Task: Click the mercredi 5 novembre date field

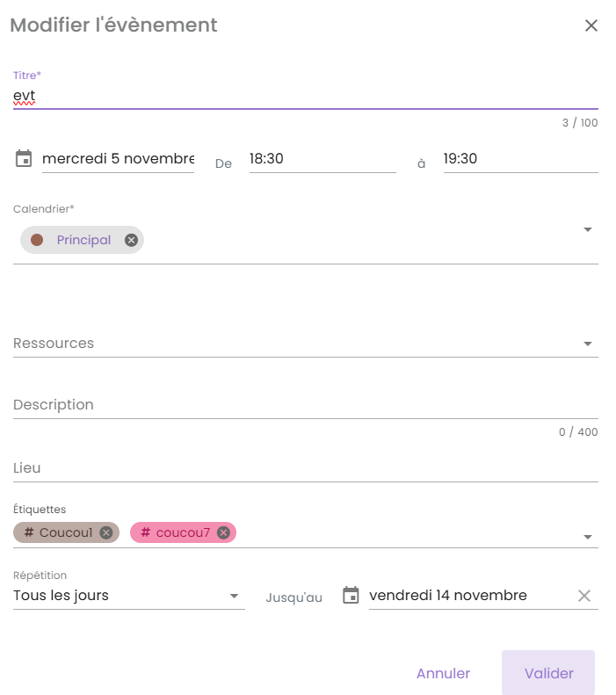Action: [118, 159]
